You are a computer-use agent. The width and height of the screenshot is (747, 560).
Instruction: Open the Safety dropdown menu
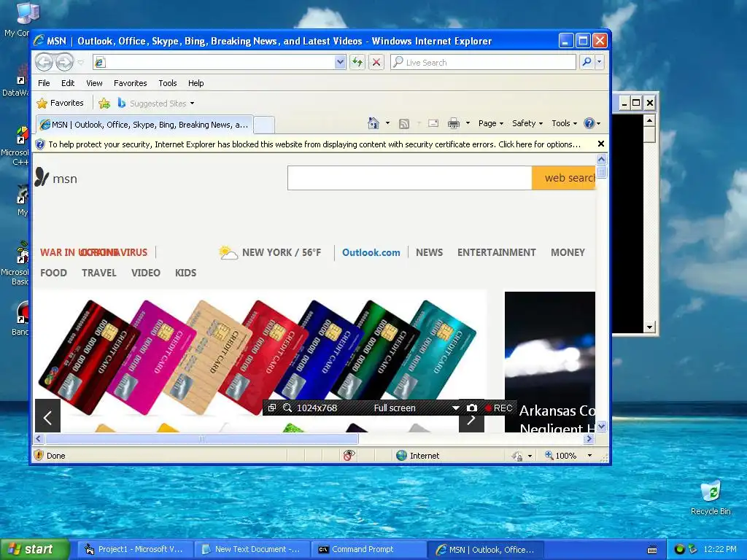pyautogui.click(x=527, y=123)
